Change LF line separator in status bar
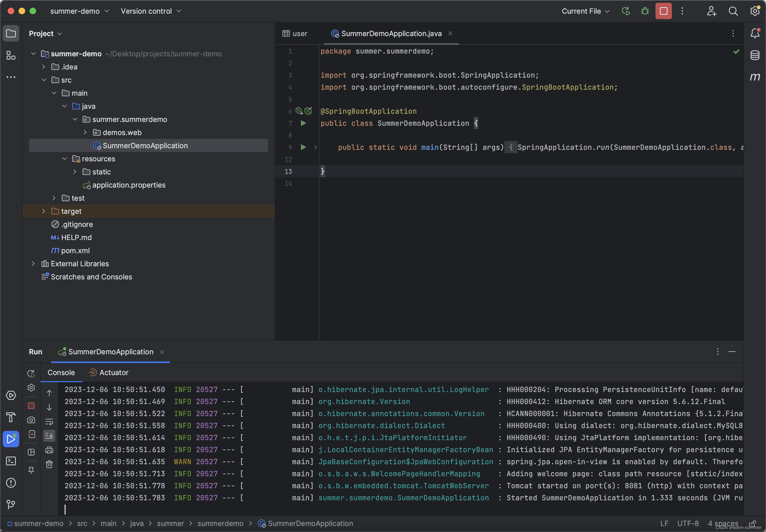The image size is (766, 532). coord(664,524)
